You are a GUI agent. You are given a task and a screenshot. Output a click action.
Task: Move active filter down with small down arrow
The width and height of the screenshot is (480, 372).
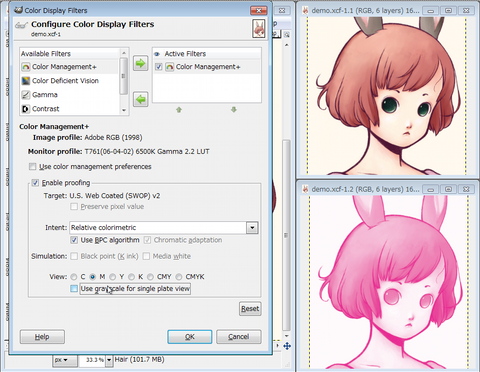tap(234, 109)
